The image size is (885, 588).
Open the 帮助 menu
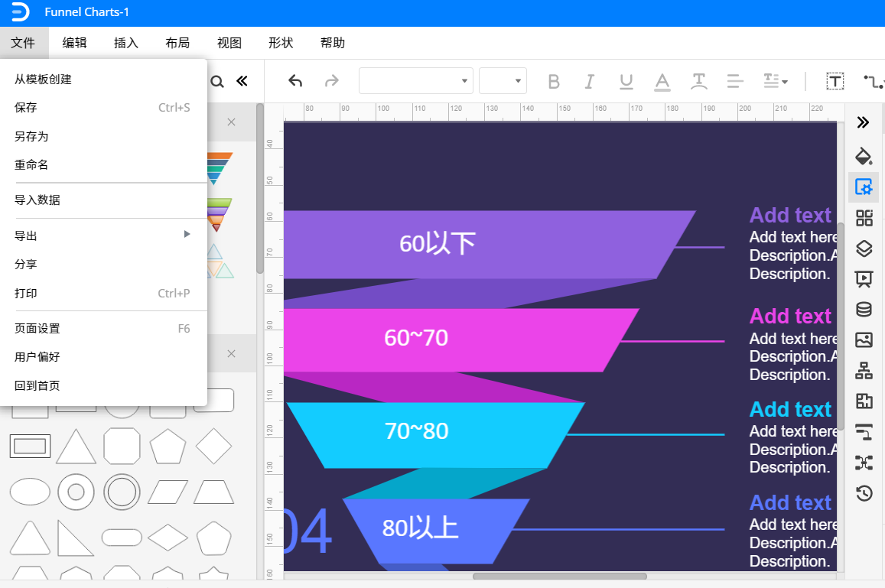point(333,43)
